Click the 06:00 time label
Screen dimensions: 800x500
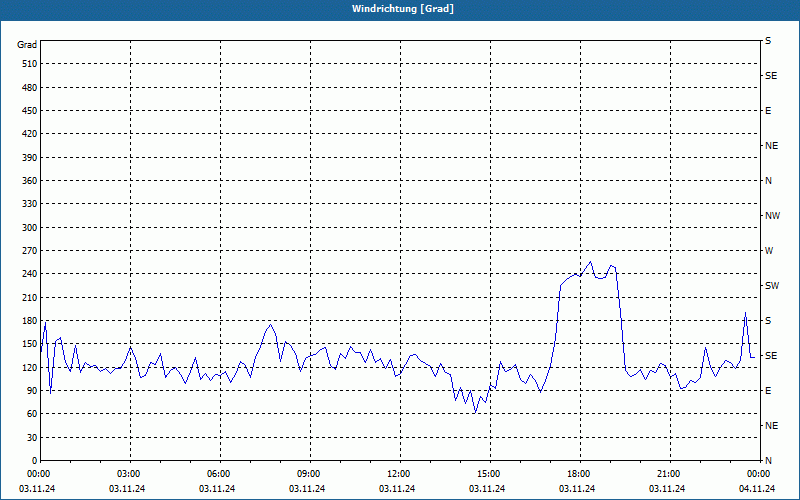click(220, 474)
